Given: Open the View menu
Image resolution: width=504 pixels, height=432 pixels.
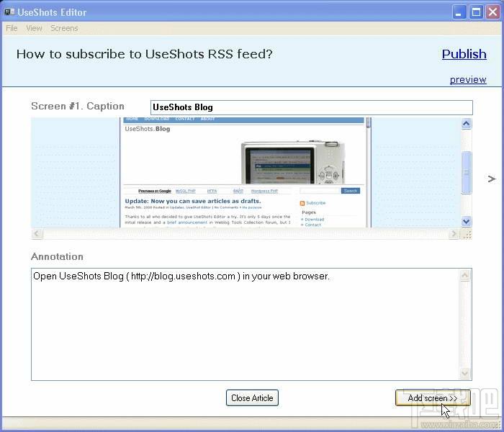Looking at the screenshot, I should (34, 28).
